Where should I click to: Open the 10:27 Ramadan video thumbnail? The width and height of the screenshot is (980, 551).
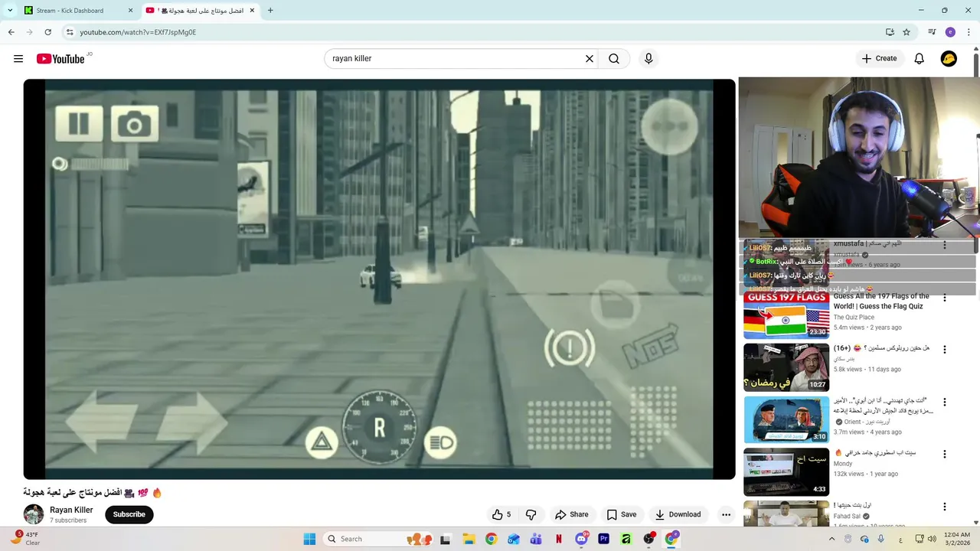point(786,367)
